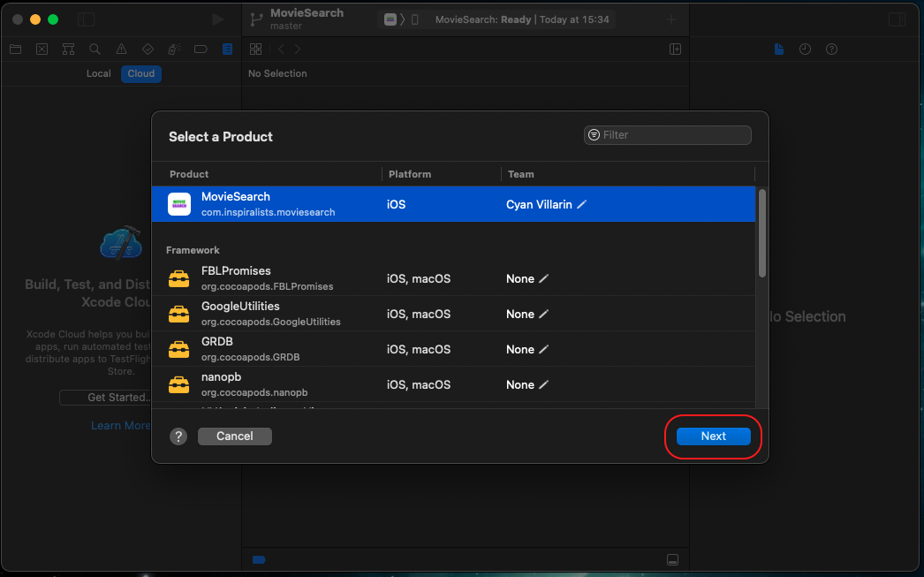Switch to the Cloud tab
The width and height of the screenshot is (924, 577).
[x=141, y=73]
